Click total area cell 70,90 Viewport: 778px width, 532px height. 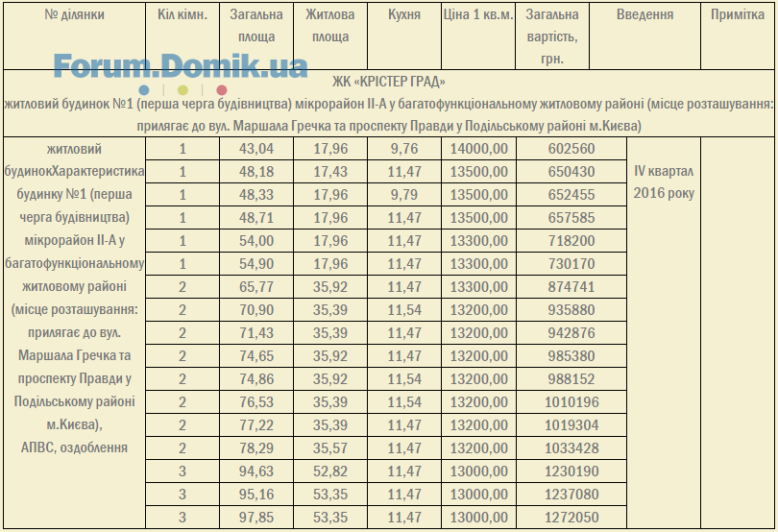256,309
